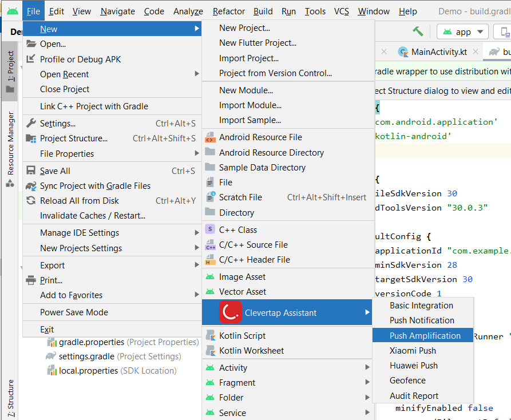
Task: Click the buildToolsVersion string "30.0.3"
Action: (468, 208)
